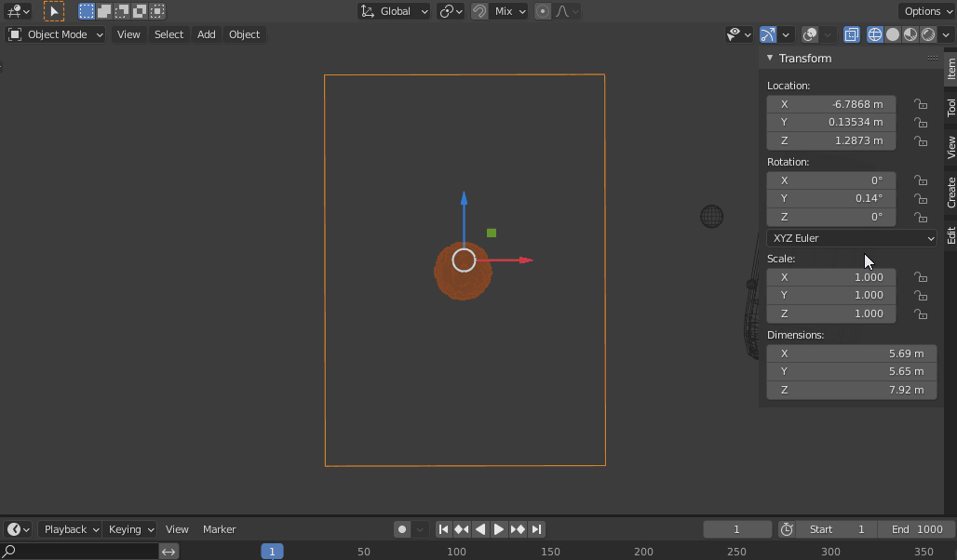Lock the Location X value

(x=920, y=104)
